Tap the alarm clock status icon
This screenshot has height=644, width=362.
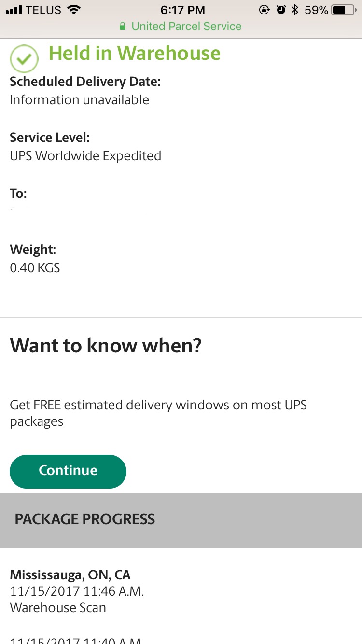click(x=281, y=10)
